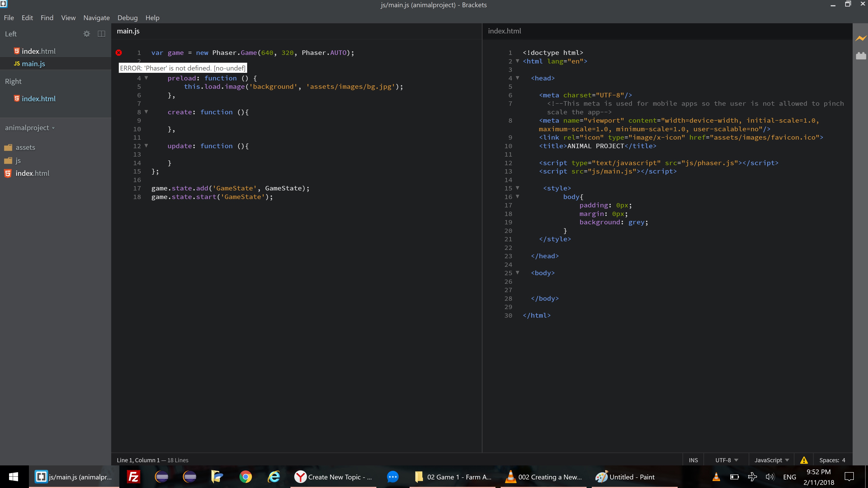Open the Extension Manager icon
This screenshot has height=488, width=868.
[x=861, y=56]
